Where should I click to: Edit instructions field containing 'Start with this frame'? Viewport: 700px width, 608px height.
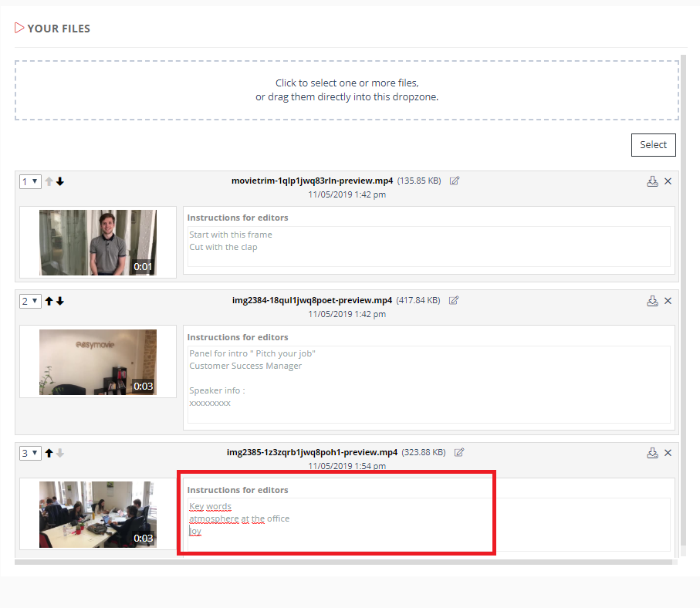point(429,246)
